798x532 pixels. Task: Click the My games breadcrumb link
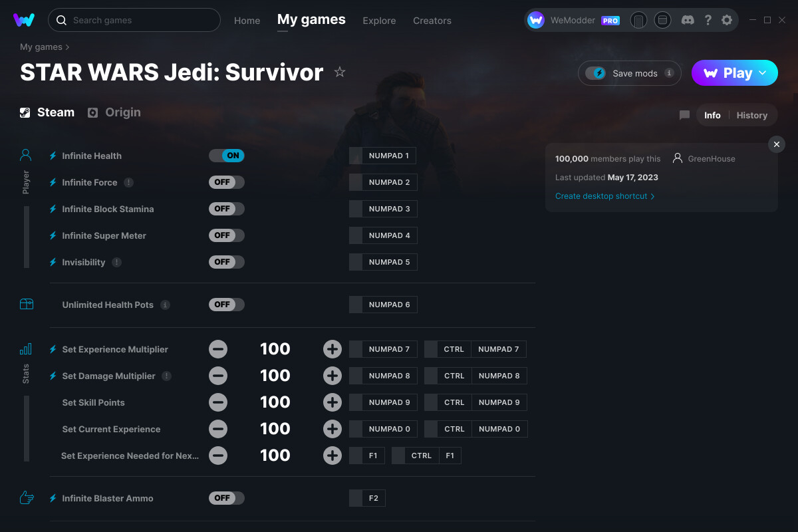(41, 47)
